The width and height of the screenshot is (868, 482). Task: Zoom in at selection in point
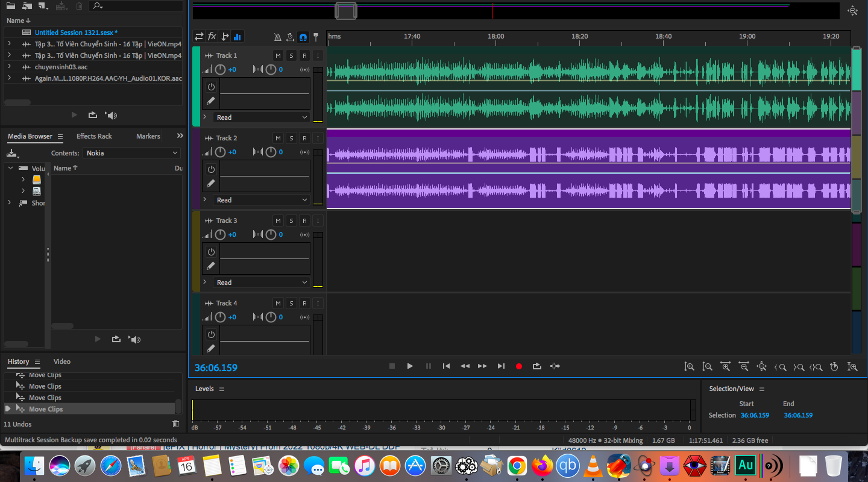click(781, 366)
